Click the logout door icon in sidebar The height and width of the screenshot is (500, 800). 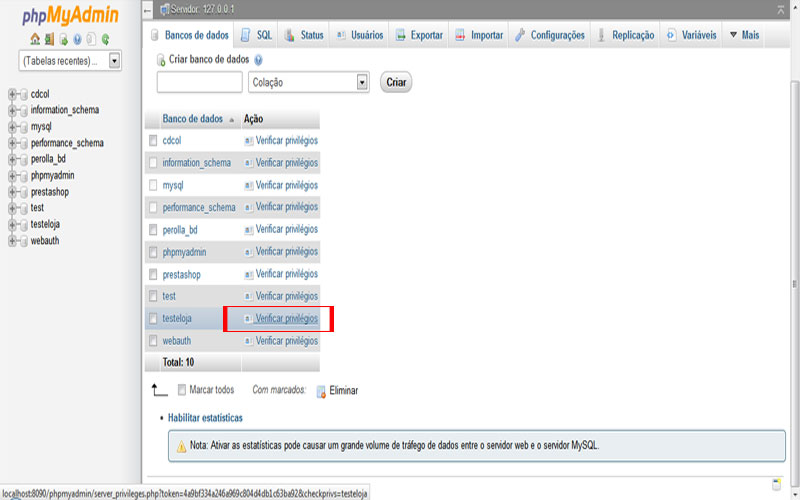49,39
